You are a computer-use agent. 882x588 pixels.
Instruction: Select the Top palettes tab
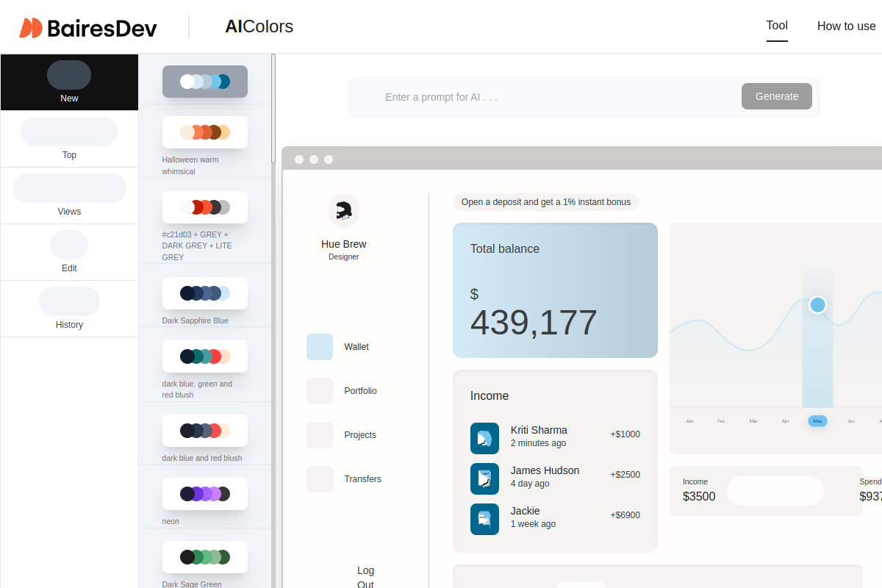tap(69, 139)
